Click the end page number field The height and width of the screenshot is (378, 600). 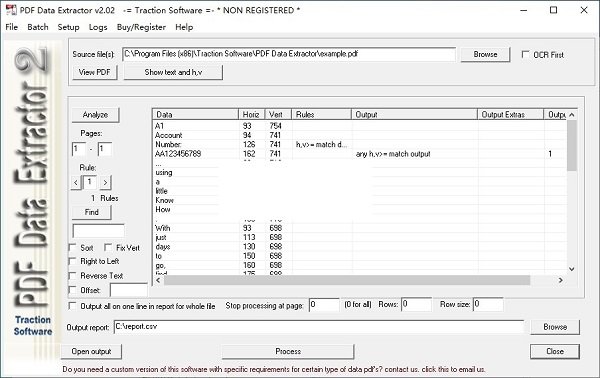pyautogui.click(x=105, y=149)
